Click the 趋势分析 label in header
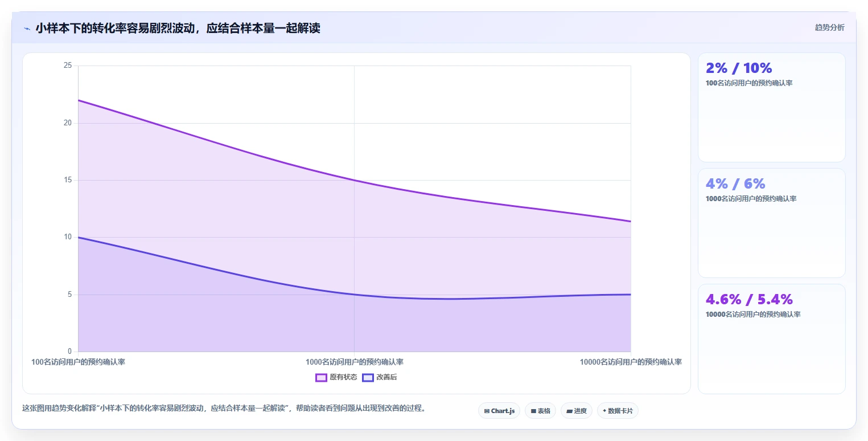The height and width of the screenshot is (441, 868). pos(829,27)
